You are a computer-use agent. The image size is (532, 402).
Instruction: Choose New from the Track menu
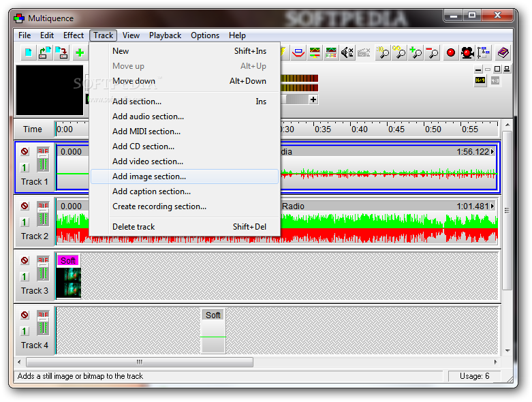pyautogui.click(x=185, y=51)
